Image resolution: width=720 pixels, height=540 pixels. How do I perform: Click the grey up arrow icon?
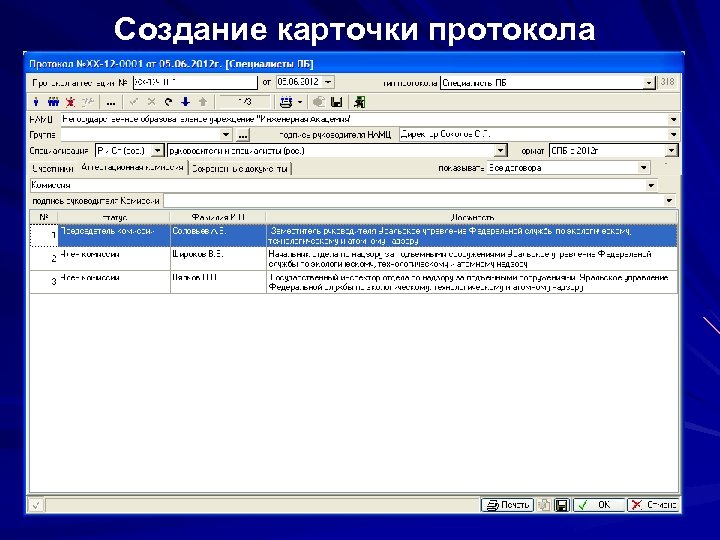(202, 102)
